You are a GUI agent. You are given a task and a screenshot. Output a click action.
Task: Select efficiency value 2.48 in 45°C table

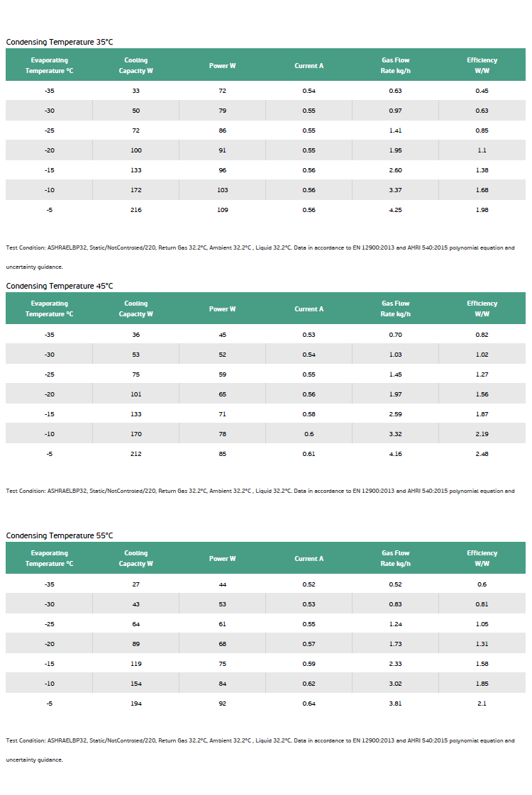coord(482,454)
